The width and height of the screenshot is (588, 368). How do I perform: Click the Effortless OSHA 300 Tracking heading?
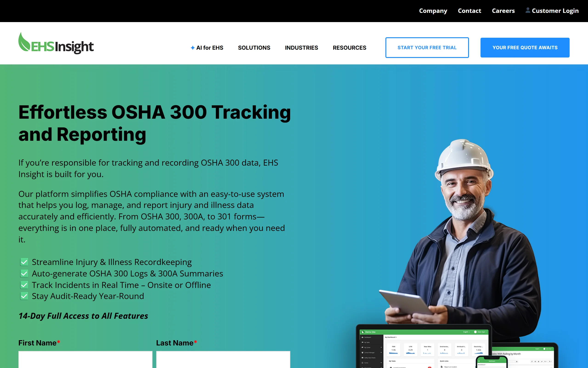[x=155, y=124]
